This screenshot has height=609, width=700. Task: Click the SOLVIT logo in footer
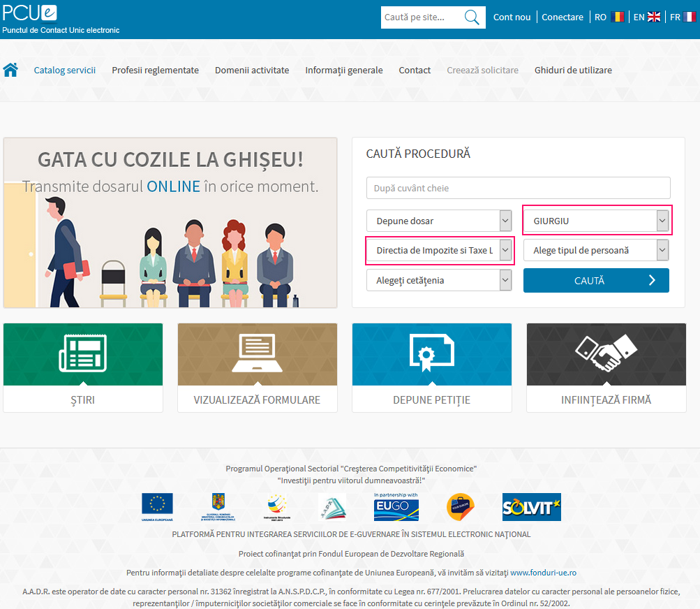pyautogui.click(x=531, y=507)
